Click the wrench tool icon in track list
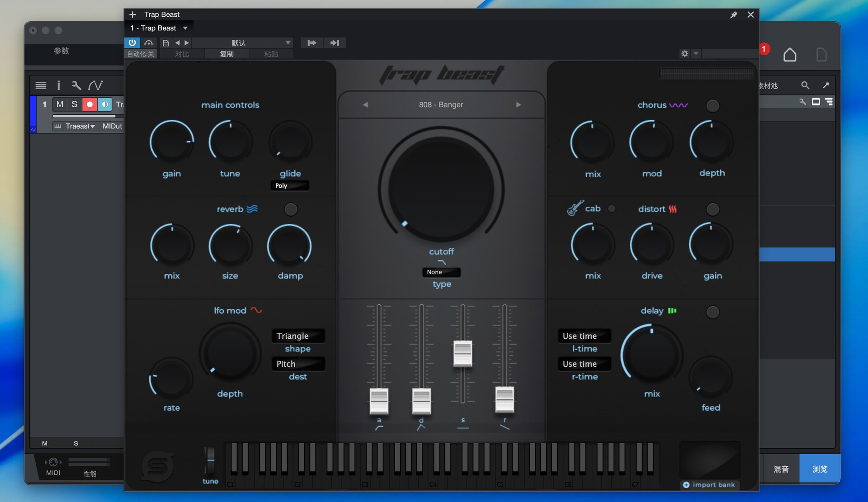Image resolution: width=868 pixels, height=502 pixels. coord(76,85)
